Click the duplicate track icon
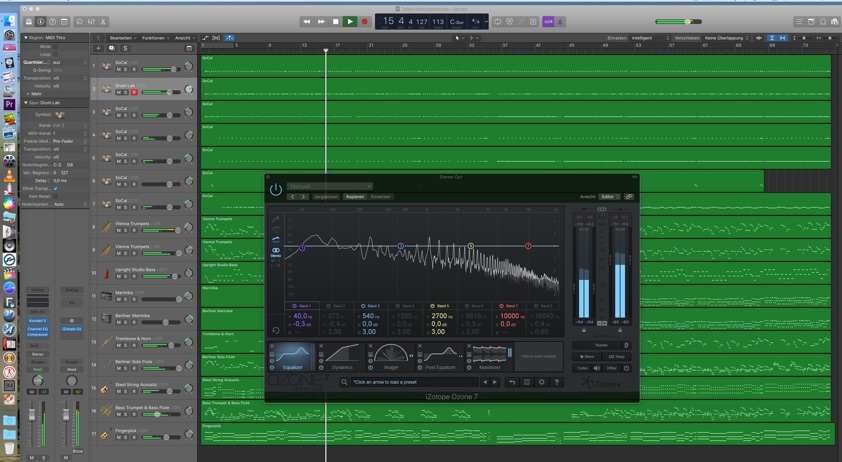 [112, 48]
